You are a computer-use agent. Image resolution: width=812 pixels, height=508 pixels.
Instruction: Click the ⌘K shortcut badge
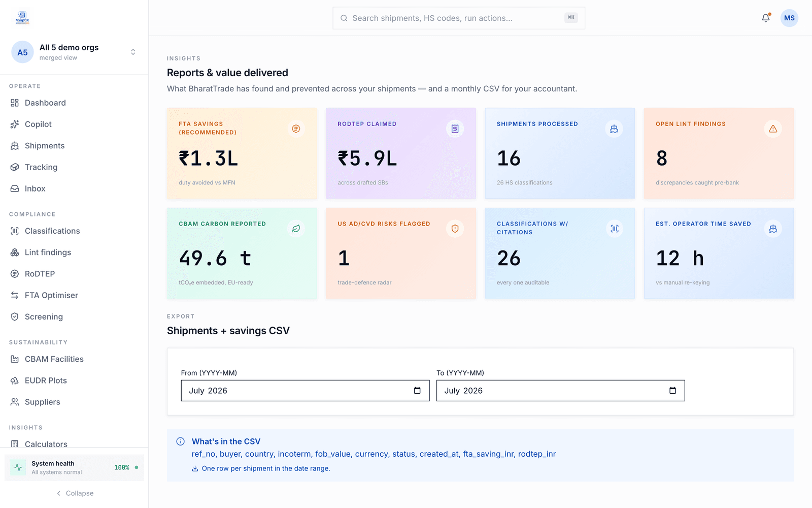(571, 17)
